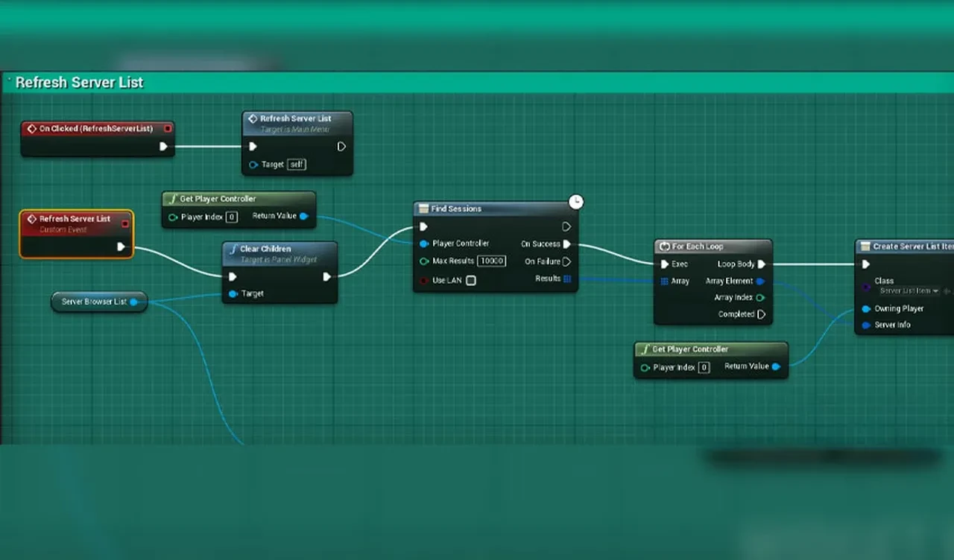Click the Array Element output pin
The width and height of the screenshot is (954, 560).
[760, 281]
